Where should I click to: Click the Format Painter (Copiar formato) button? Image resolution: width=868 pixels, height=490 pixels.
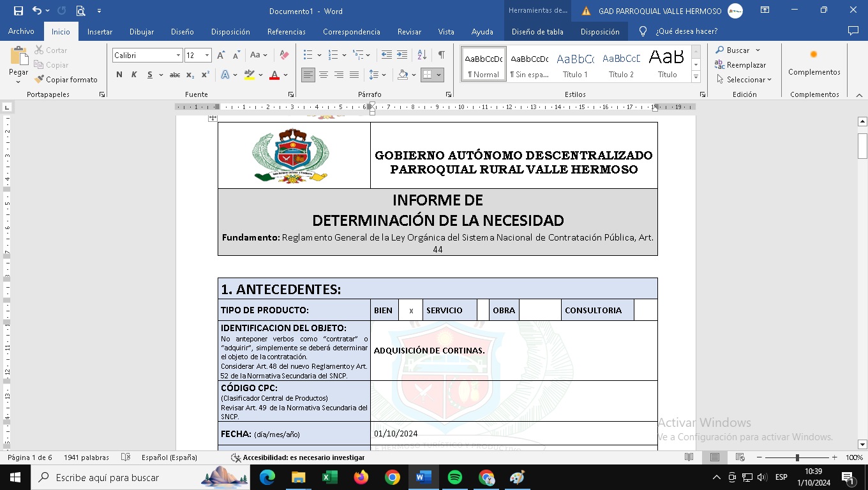pos(66,80)
